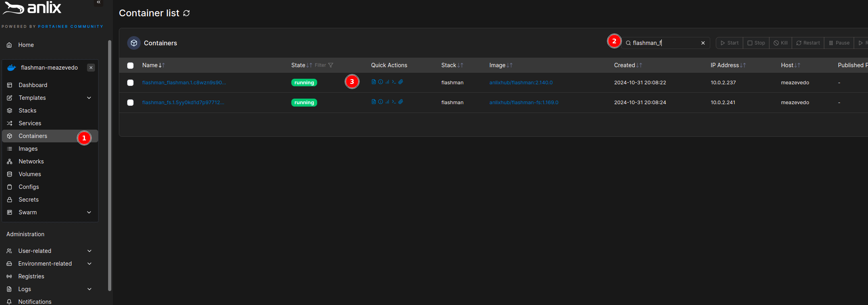
Task: Check the flashman_flashman.1 container row
Action: coord(130,83)
